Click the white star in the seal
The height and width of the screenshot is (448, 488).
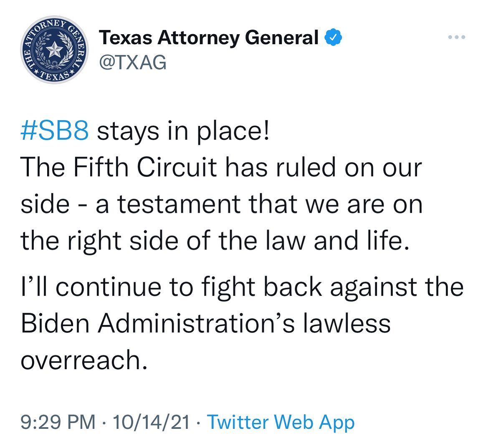[54, 50]
